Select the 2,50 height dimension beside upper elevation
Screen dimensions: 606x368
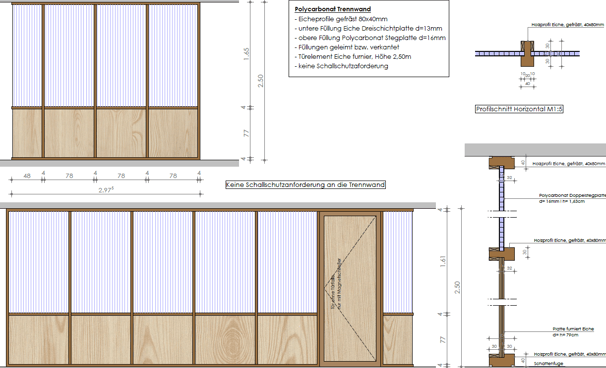[x=260, y=81]
